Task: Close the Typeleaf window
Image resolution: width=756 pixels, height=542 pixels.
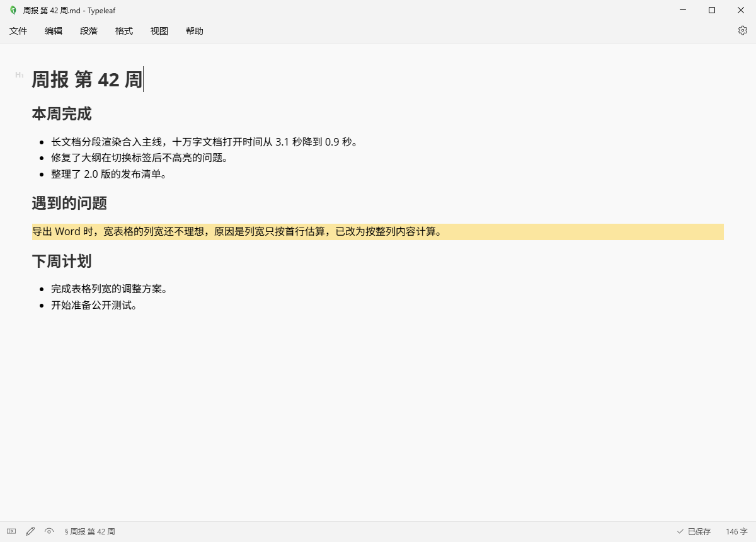Action: 741,10
